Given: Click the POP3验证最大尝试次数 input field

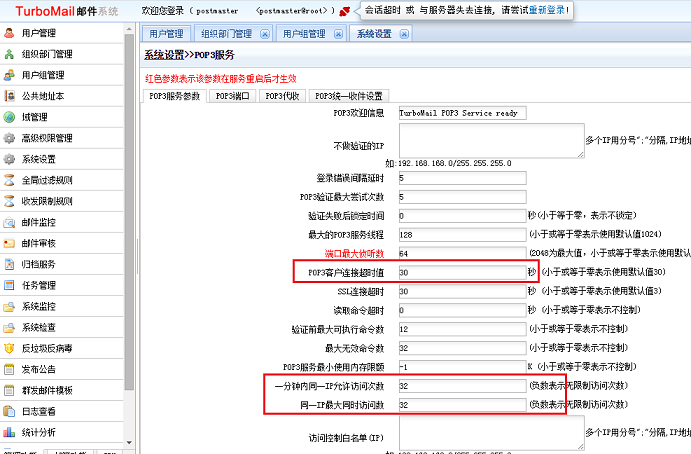Looking at the screenshot, I should pos(462,197).
